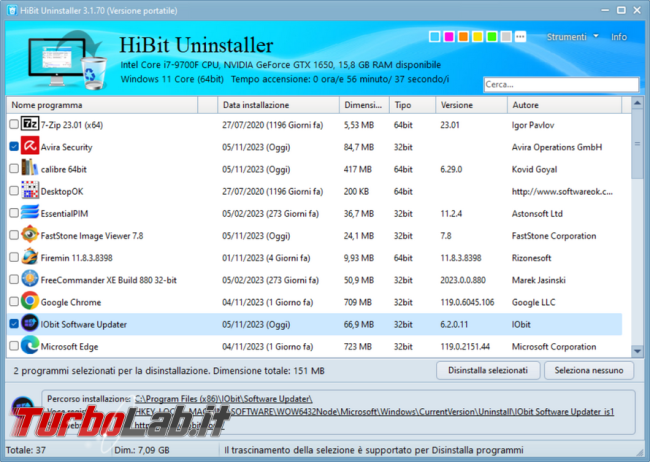
Task: Uncheck the IObit Software Updater checkbox
Action: tap(14, 323)
